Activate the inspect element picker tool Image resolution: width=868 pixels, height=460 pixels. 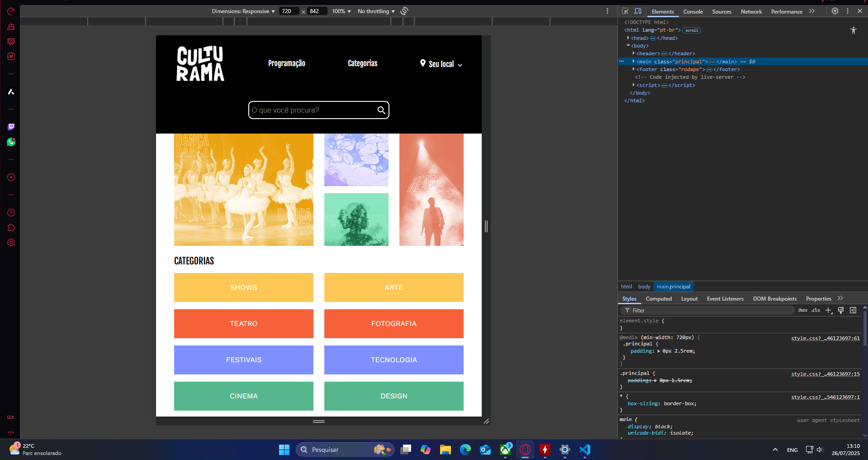[625, 11]
